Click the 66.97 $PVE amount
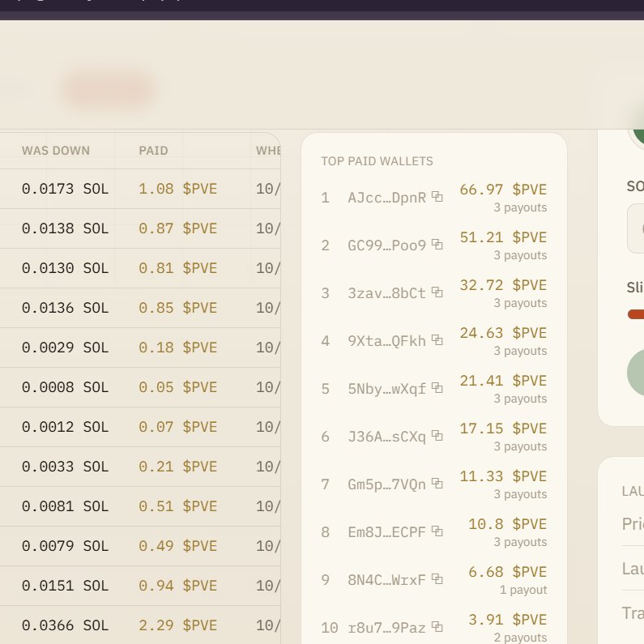This screenshot has width=644, height=644. pos(503,190)
